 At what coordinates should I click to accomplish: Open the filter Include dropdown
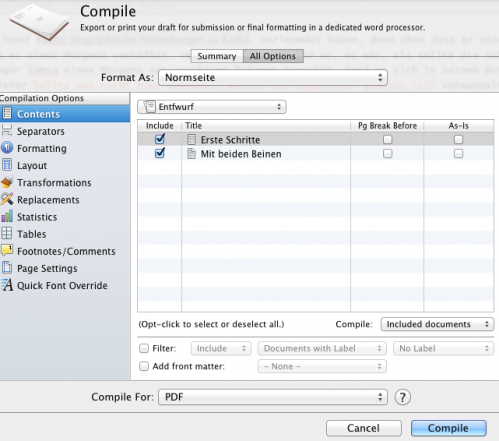click(x=221, y=348)
